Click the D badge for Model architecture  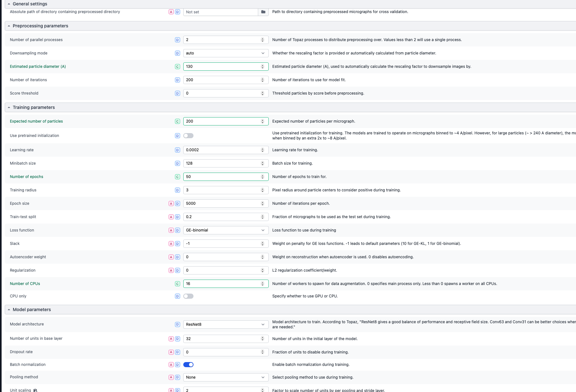(178, 324)
